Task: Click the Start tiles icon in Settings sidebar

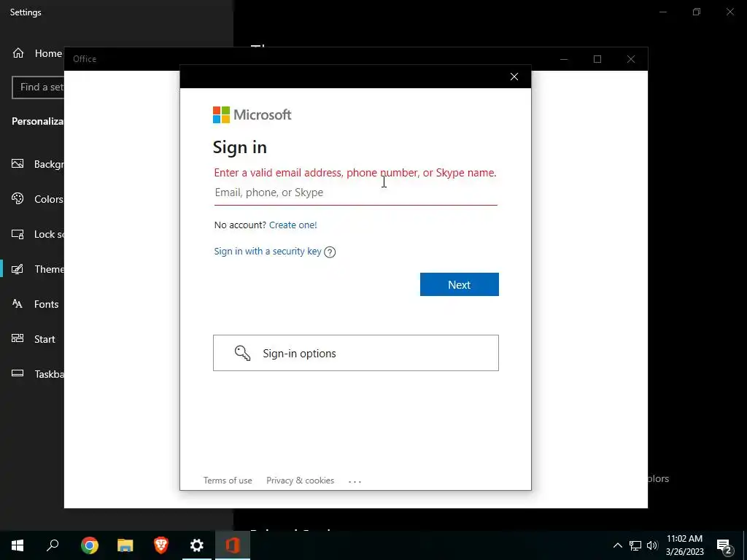Action: click(18, 338)
